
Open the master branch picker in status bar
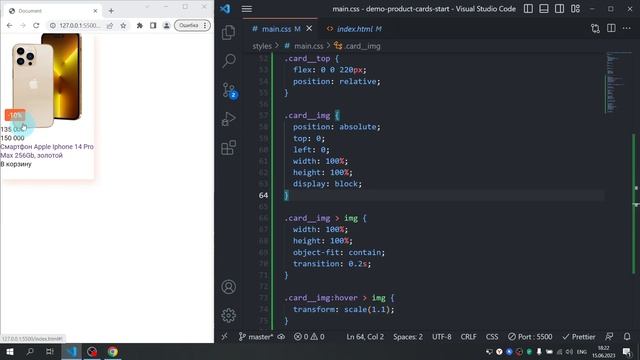[x=256, y=337]
